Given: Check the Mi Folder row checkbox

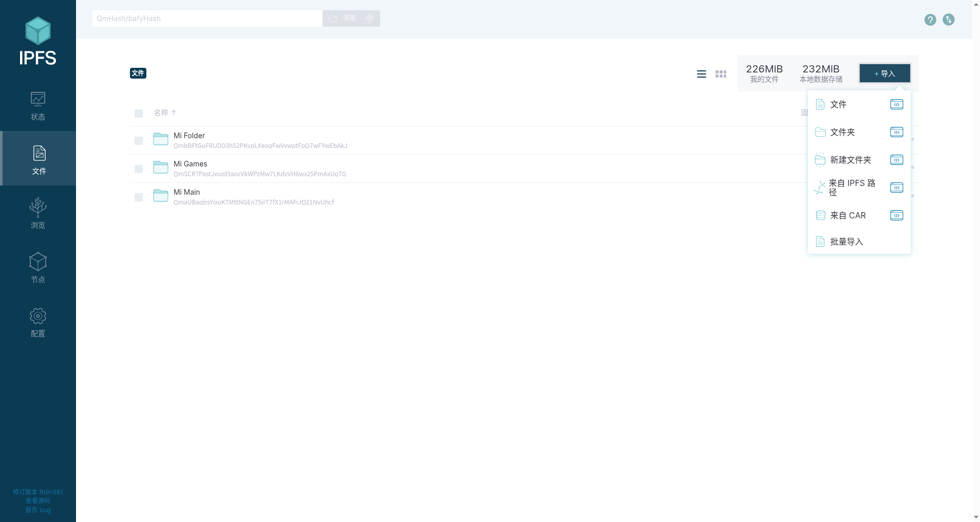Looking at the screenshot, I should click(139, 141).
